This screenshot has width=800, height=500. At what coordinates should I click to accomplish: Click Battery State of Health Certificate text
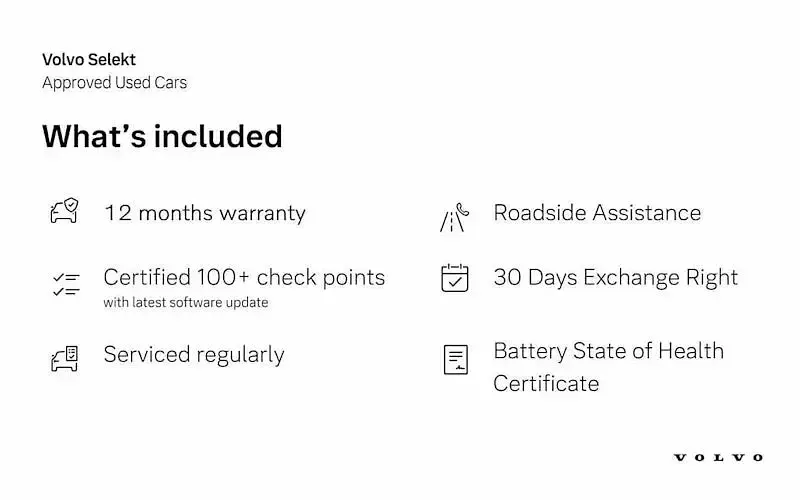(609, 367)
